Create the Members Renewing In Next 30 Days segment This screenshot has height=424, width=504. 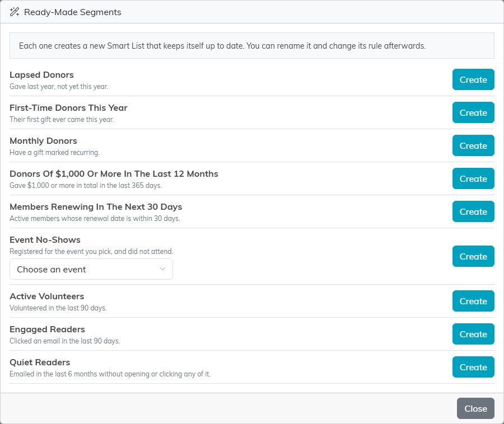(473, 212)
